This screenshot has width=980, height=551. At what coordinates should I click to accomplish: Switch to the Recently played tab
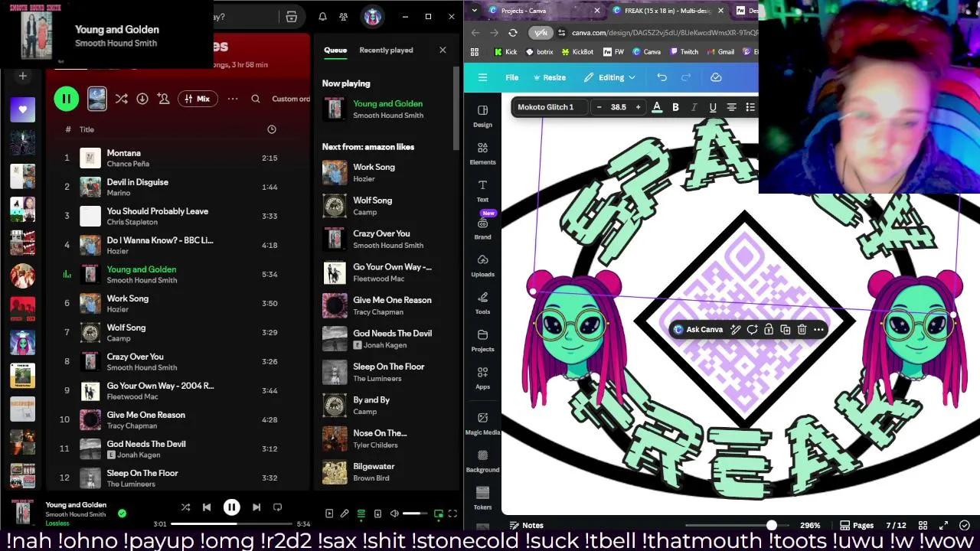pos(386,51)
